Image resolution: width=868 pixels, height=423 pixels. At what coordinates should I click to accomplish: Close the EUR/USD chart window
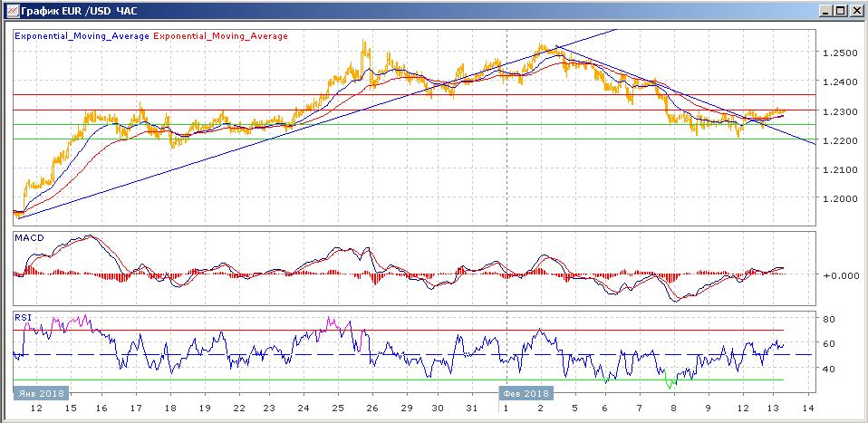(856, 10)
